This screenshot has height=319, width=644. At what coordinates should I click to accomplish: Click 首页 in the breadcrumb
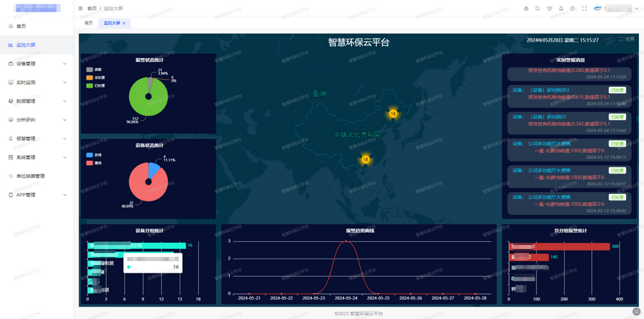point(92,8)
